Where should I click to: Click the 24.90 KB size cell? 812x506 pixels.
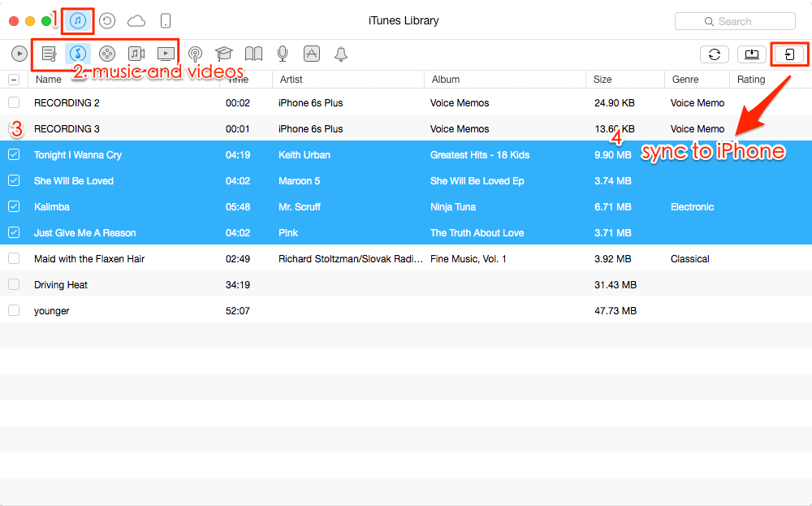614,103
